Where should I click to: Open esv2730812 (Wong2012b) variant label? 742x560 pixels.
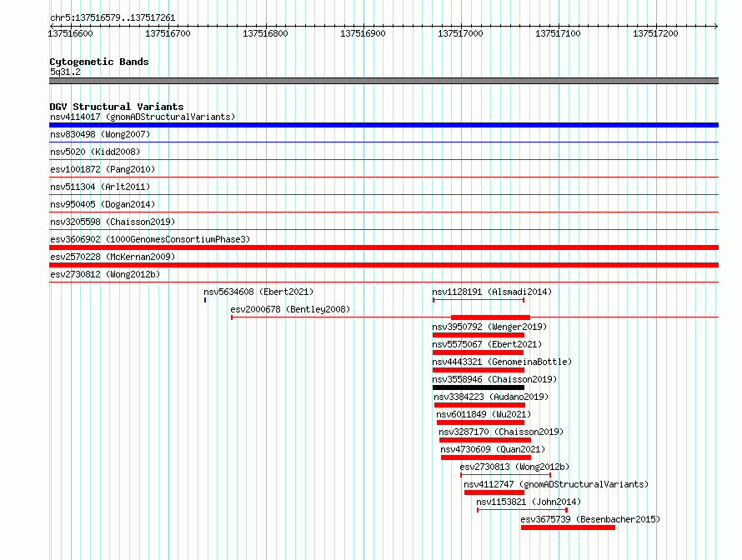pyautogui.click(x=105, y=274)
